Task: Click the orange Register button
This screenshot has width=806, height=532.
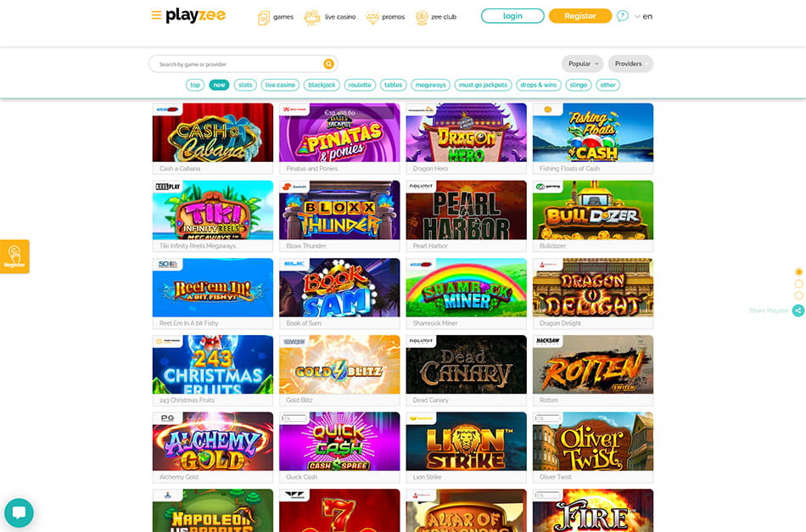Action: point(580,16)
